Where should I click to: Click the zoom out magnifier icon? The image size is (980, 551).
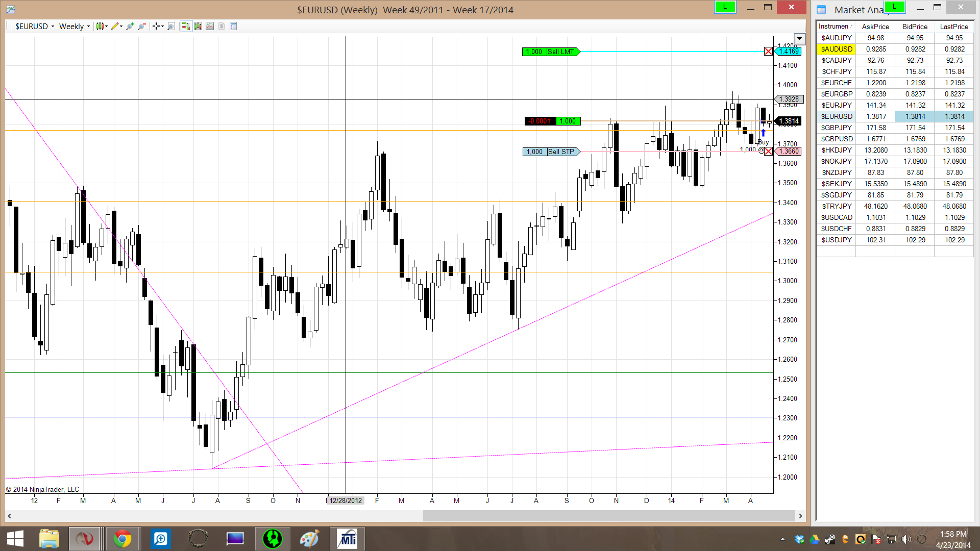tap(142, 26)
